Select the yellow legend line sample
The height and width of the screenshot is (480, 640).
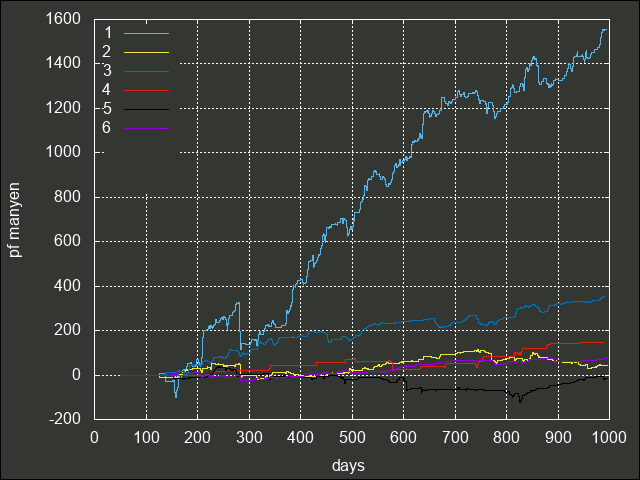147,52
